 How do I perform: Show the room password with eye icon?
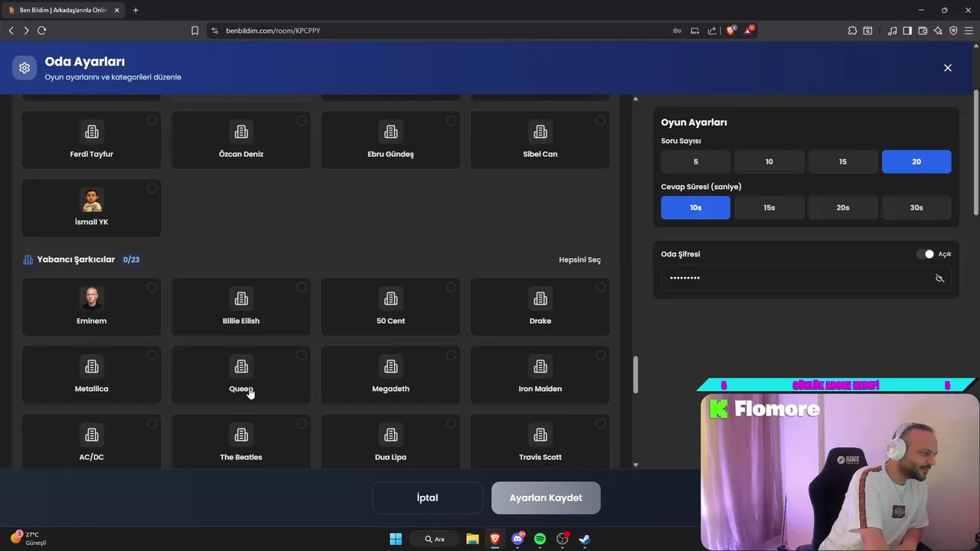point(939,278)
